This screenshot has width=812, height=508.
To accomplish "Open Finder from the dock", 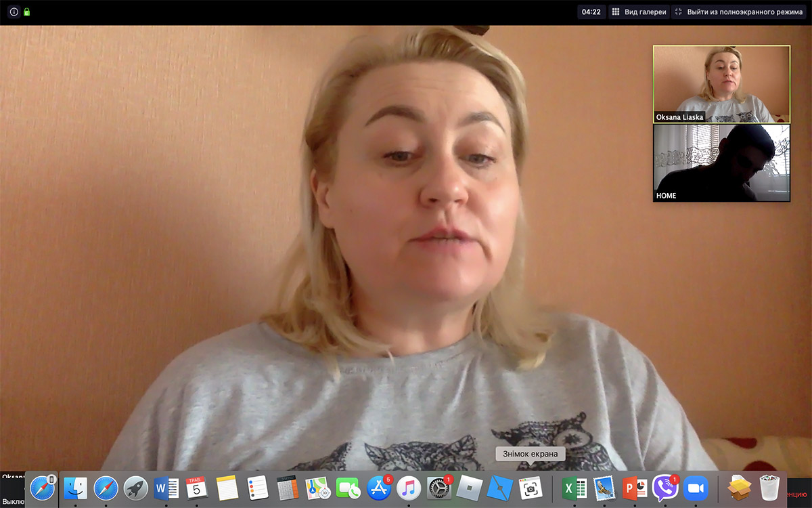I will tap(75, 488).
